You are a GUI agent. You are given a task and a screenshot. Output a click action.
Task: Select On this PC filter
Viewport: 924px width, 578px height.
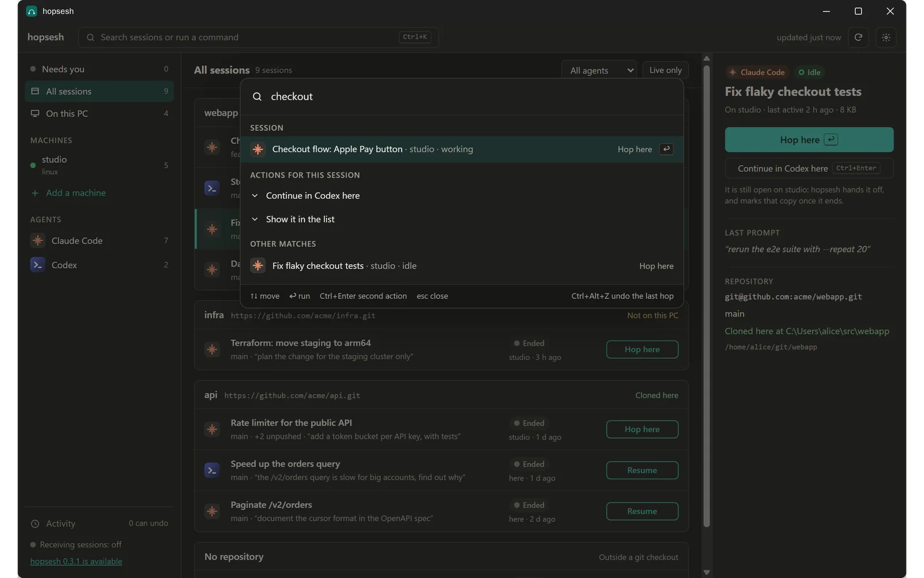pos(99,113)
